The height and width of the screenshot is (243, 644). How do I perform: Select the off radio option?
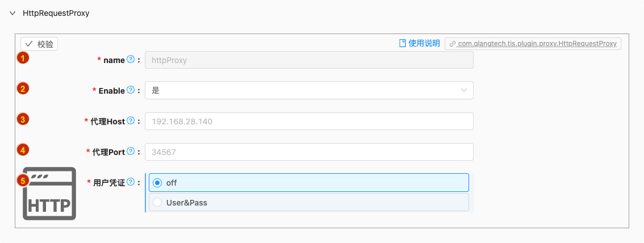308,183
